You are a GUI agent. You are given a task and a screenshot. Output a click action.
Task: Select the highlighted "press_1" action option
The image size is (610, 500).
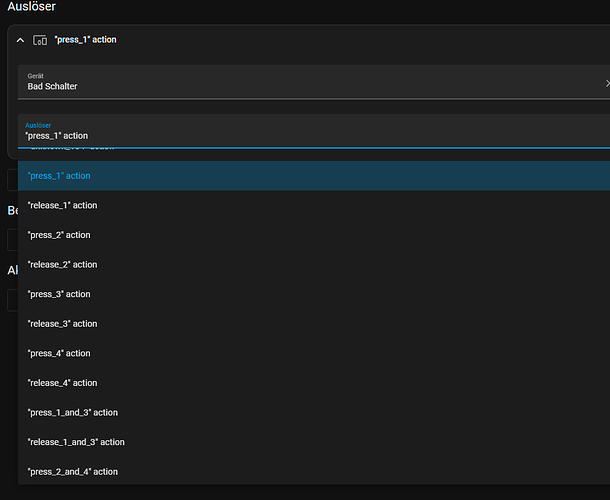[x=314, y=176]
